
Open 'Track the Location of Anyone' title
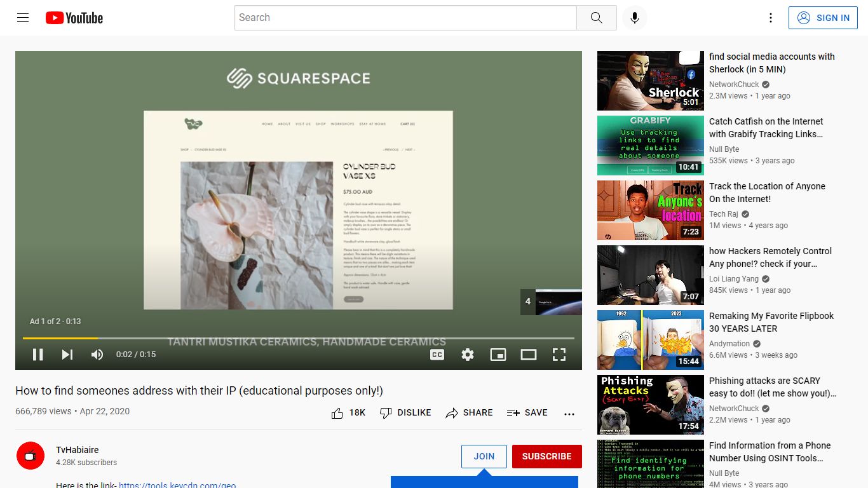(x=767, y=193)
